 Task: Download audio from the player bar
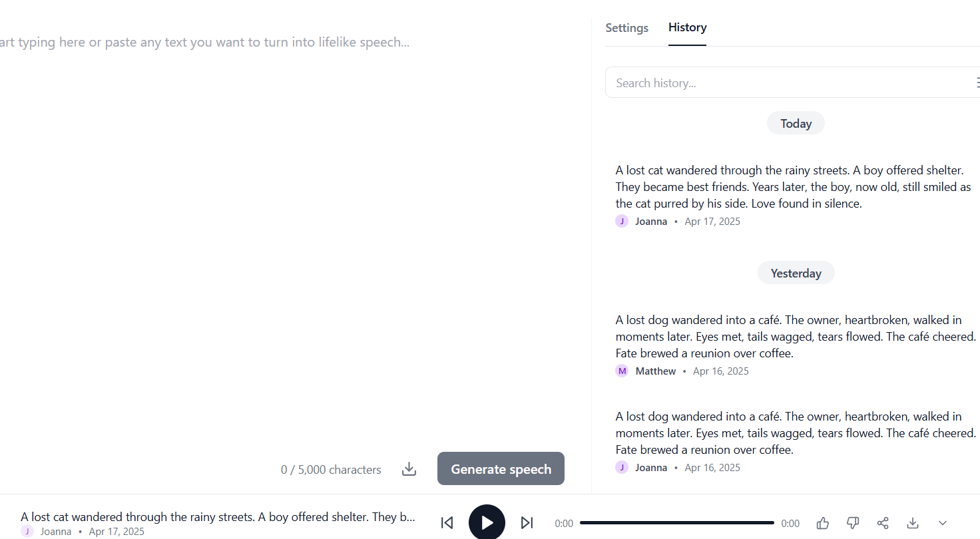(913, 523)
